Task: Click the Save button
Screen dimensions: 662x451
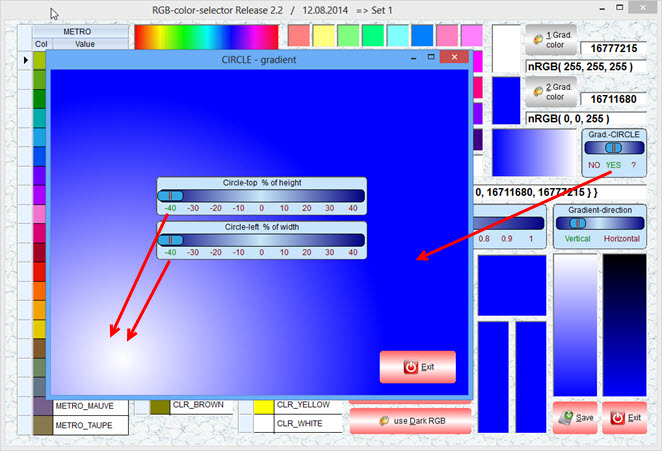Action: pyautogui.click(x=575, y=418)
